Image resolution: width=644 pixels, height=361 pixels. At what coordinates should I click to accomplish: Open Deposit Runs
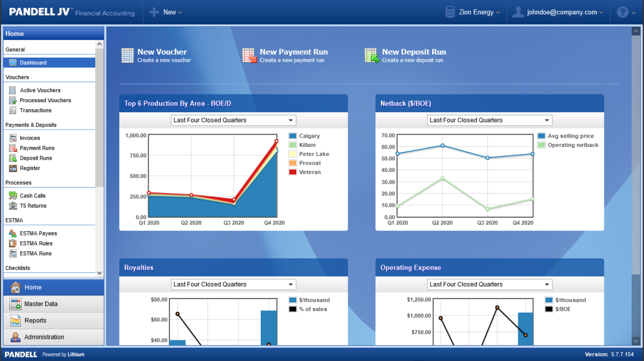click(36, 158)
